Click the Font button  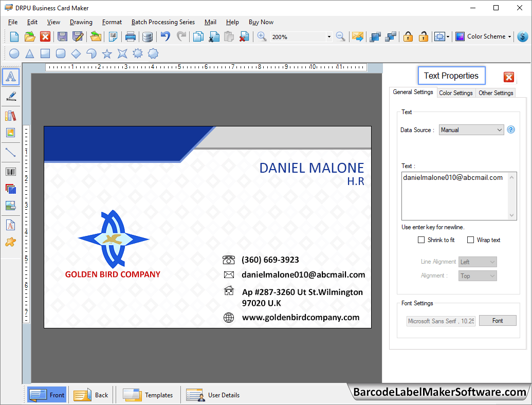click(x=498, y=321)
